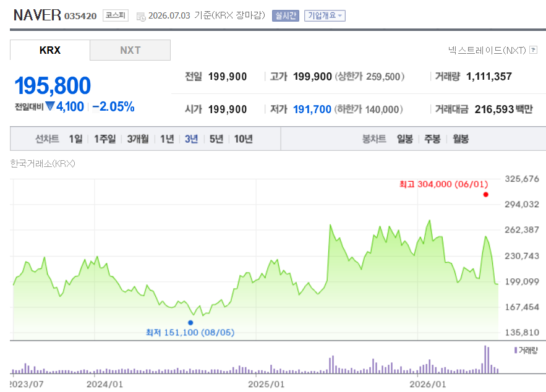The width and height of the screenshot is (546, 392).
Task: Click the 선차트 label
Action: (47, 139)
